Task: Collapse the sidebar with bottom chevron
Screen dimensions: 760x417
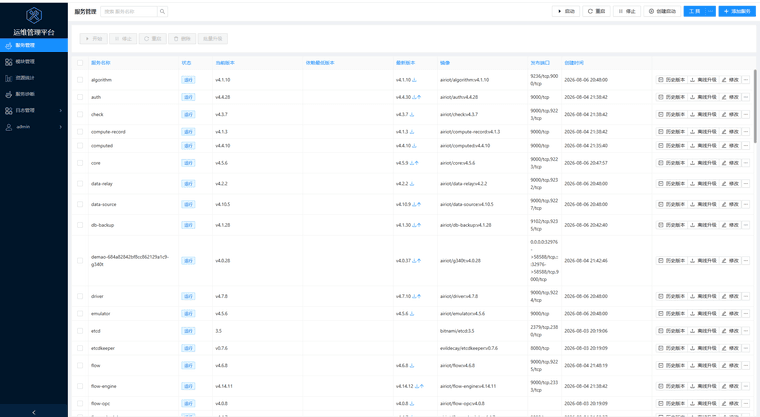Action: (34, 412)
